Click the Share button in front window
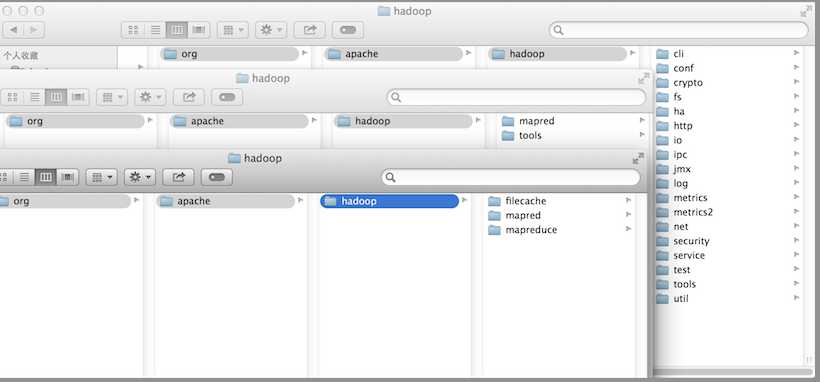The width and height of the screenshot is (820, 382). pos(178,177)
